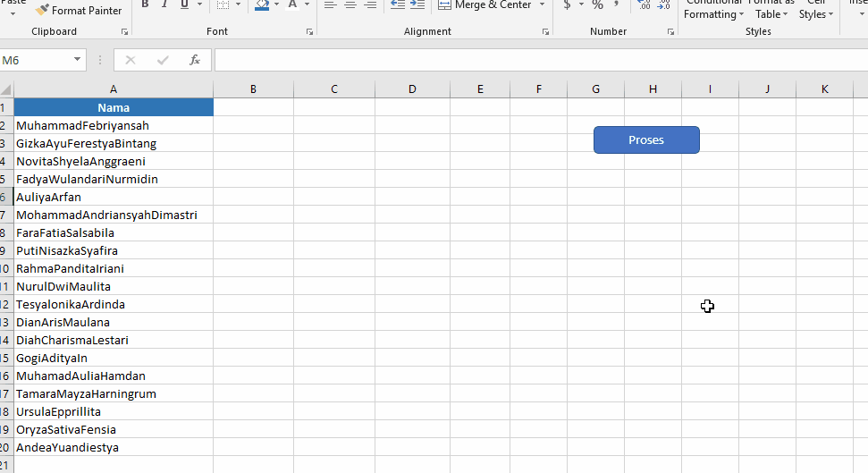This screenshot has width=868, height=473.
Task: Open the font color dropdown arrow
Action: click(x=308, y=4)
